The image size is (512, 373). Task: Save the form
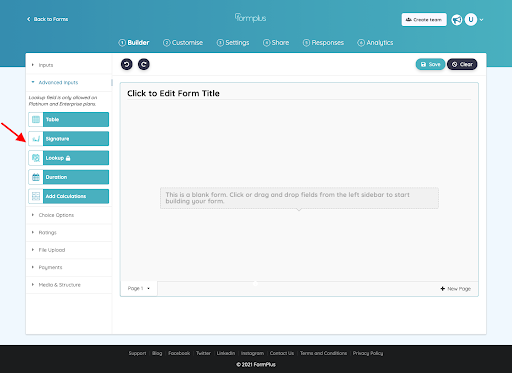pos(430,64)
